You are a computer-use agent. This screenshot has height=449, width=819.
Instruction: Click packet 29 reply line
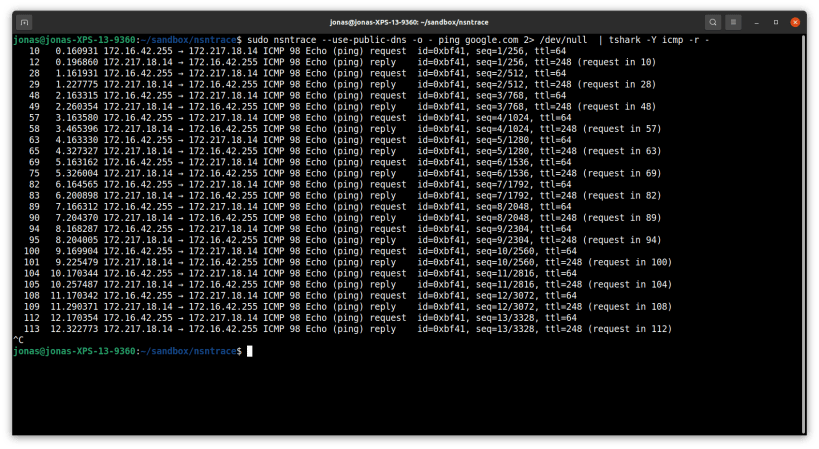click(x=342, y=85)
